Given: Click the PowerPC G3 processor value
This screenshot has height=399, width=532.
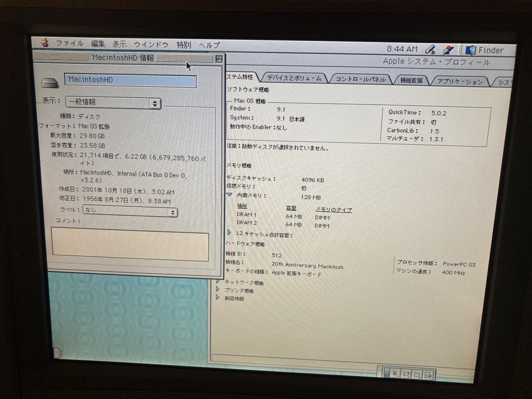Looking at the screenshot, I should [x=459, y=264].
